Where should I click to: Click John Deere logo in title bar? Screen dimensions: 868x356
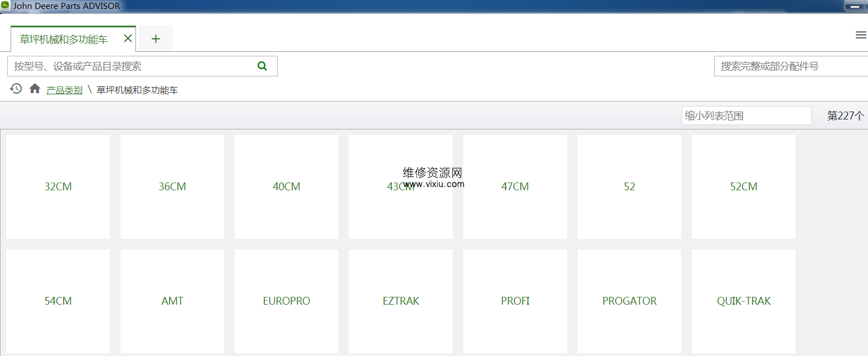5,6
